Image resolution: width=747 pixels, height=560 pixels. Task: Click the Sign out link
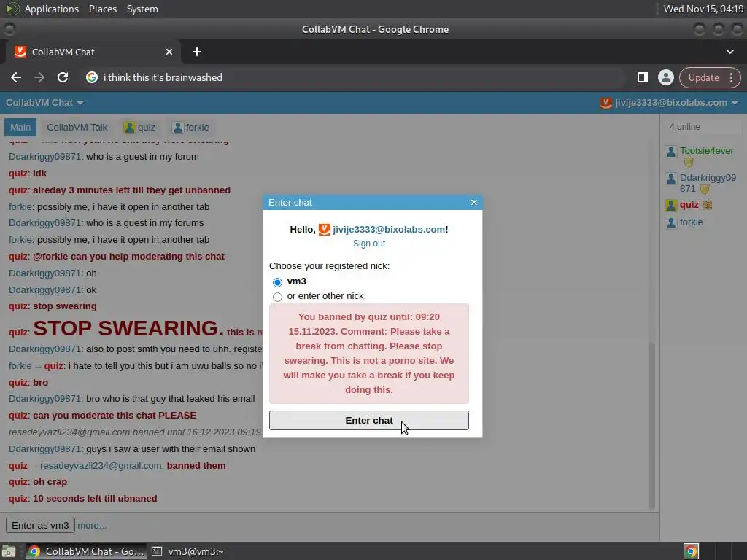click(368, 244)
